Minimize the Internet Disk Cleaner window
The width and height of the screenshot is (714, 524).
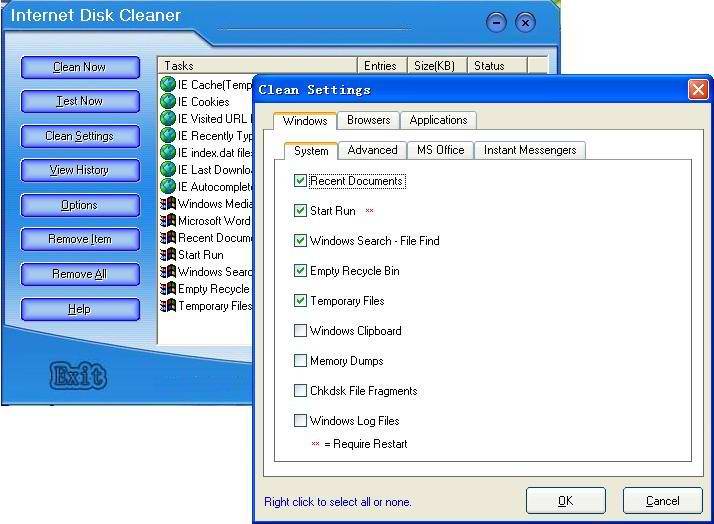pos(497,23)
